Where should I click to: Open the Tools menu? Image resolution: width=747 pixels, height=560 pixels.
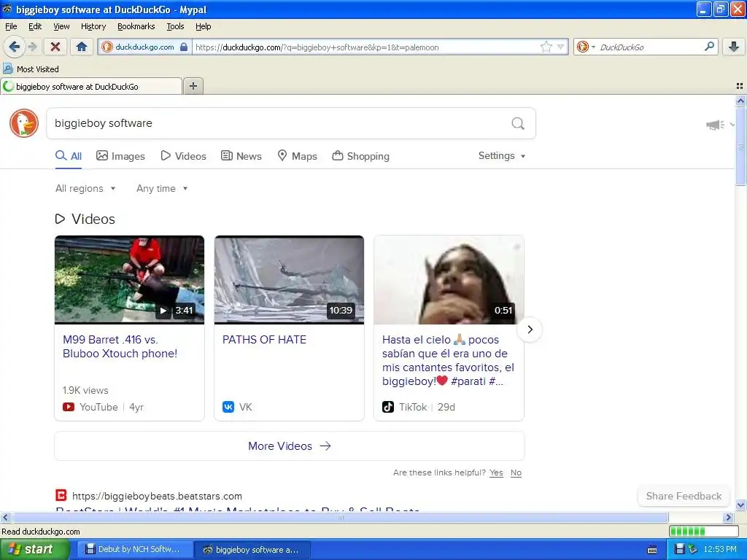[x=175, y=26]
